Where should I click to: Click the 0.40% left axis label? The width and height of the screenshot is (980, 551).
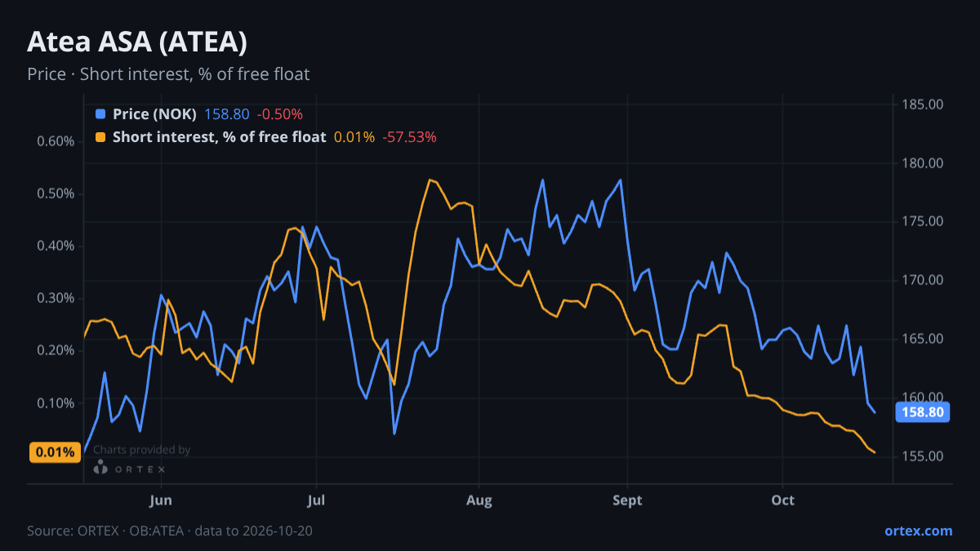56,246
